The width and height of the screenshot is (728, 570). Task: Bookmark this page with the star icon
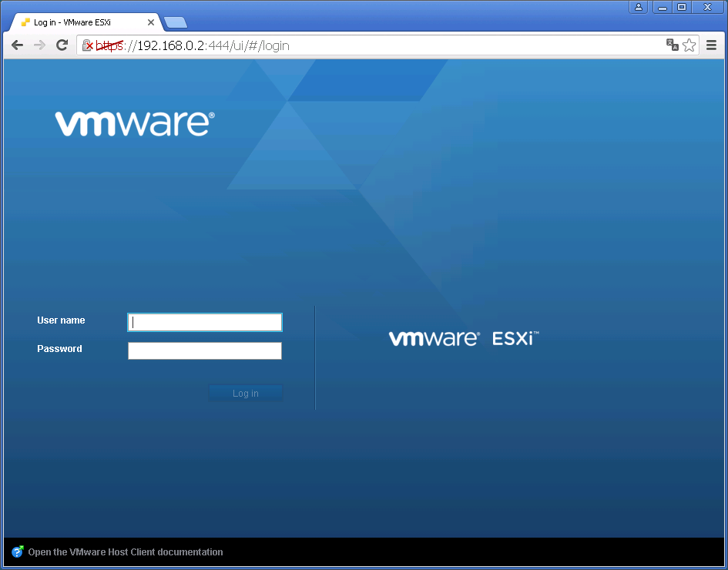689,45
